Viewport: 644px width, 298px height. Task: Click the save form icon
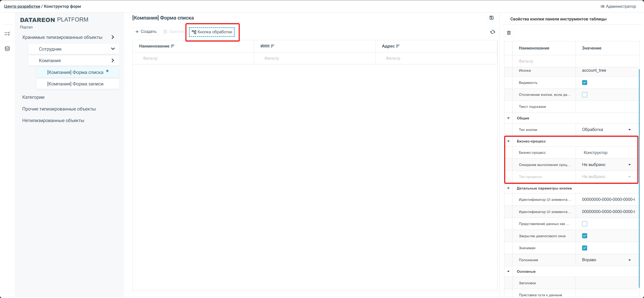point(491,18)
